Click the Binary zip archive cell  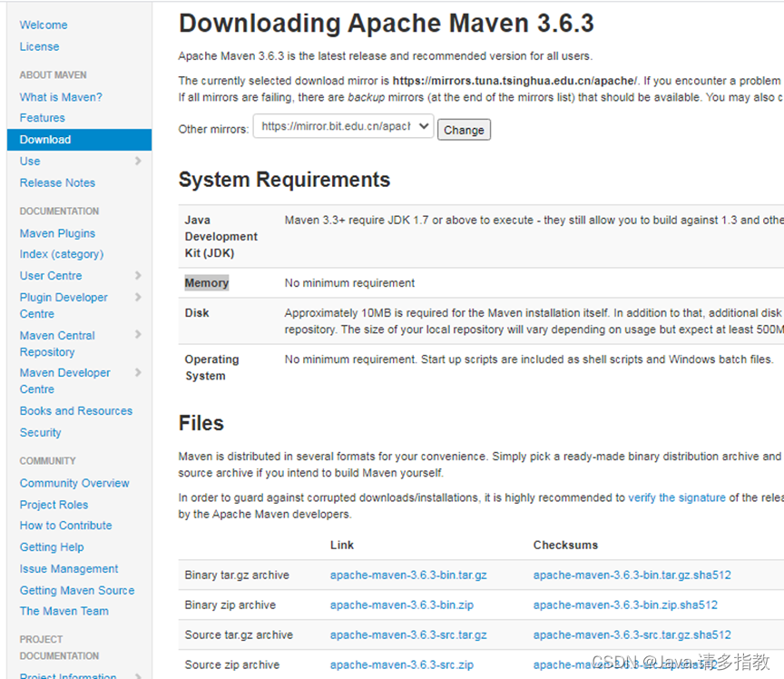pyautogui.click(x=230, y=605)
